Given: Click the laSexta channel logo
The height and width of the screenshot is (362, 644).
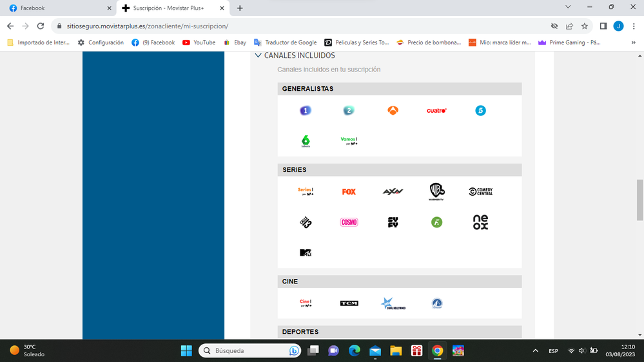Looking at the screenshot, I should point(306,141).
